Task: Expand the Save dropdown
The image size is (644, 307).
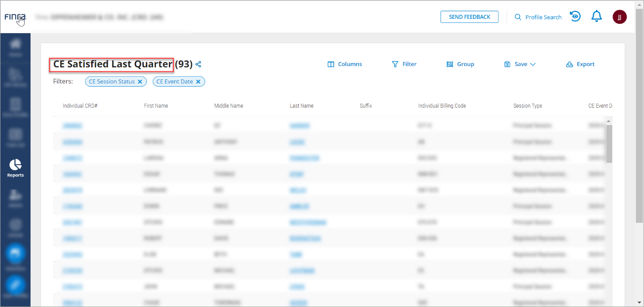Action: pyautogui.click(x=520, y=64)
